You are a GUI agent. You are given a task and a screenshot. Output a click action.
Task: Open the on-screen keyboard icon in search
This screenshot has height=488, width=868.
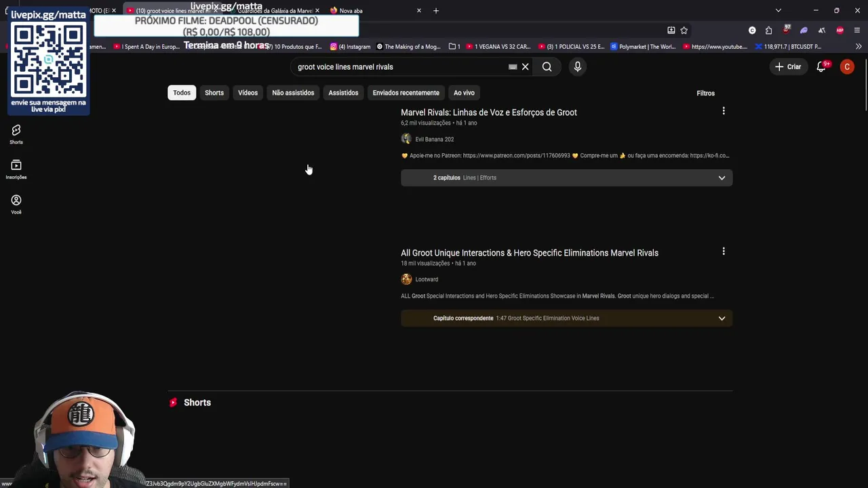pos(513,66)
